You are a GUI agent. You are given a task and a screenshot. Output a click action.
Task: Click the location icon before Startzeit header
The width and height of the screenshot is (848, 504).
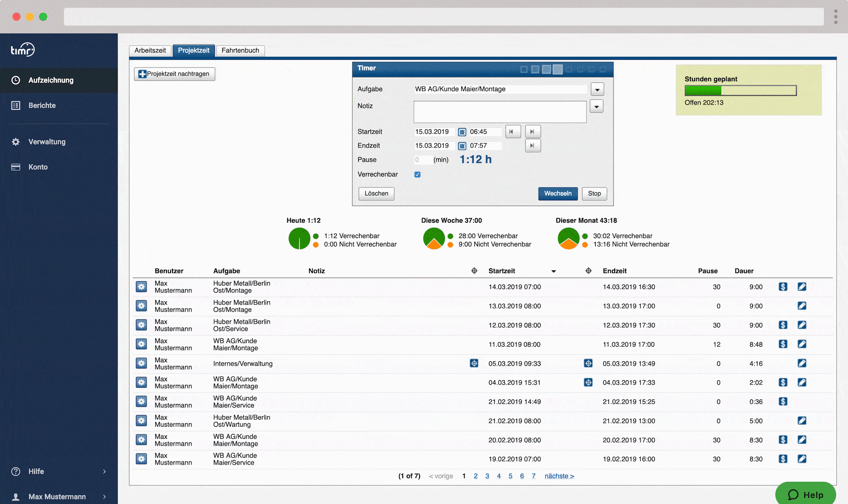coord(474,271)
